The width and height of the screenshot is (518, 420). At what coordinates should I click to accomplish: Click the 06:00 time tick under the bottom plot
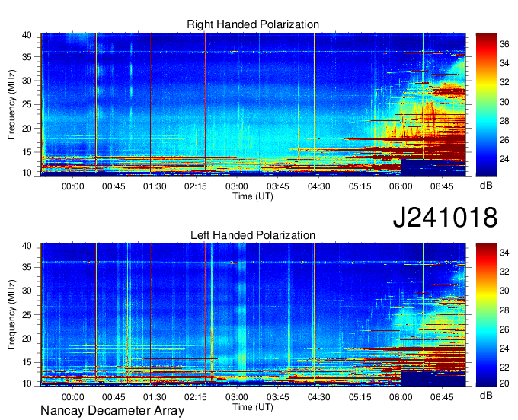point(401,397)
